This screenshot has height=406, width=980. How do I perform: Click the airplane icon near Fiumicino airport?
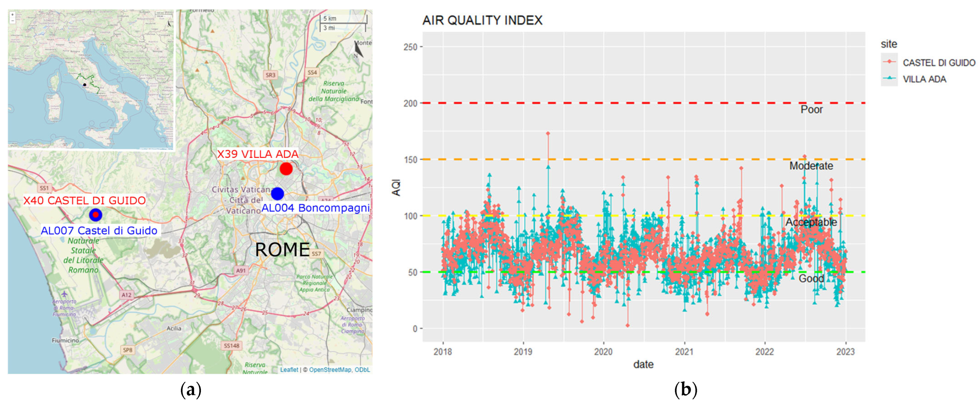tap(64, 294)
